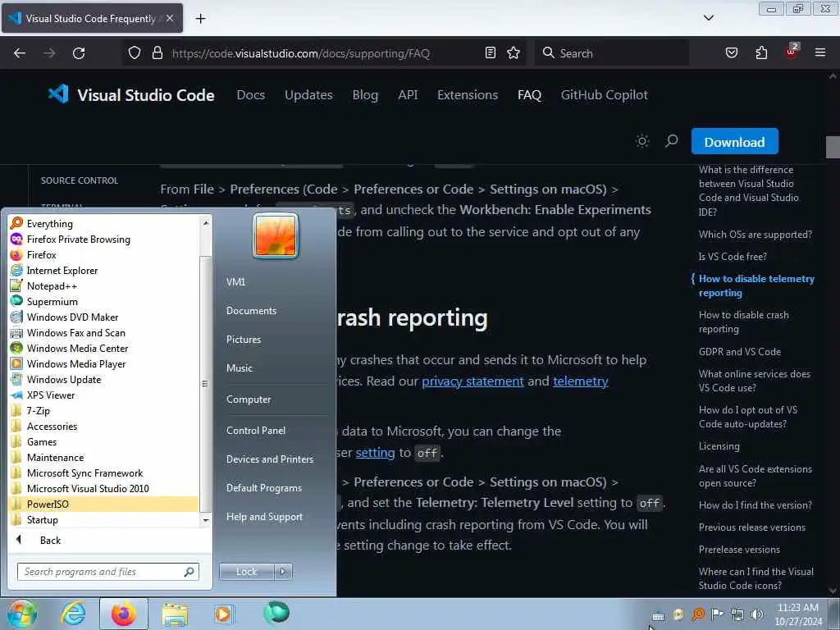The image size is (840, 630).
Task: Click the site padlock security icon
Action: tap(157, 52)
